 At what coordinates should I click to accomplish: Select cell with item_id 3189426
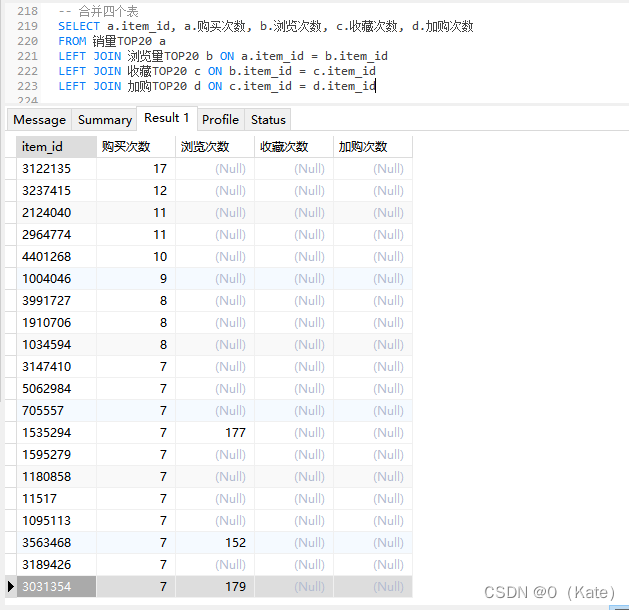[56, 565]
